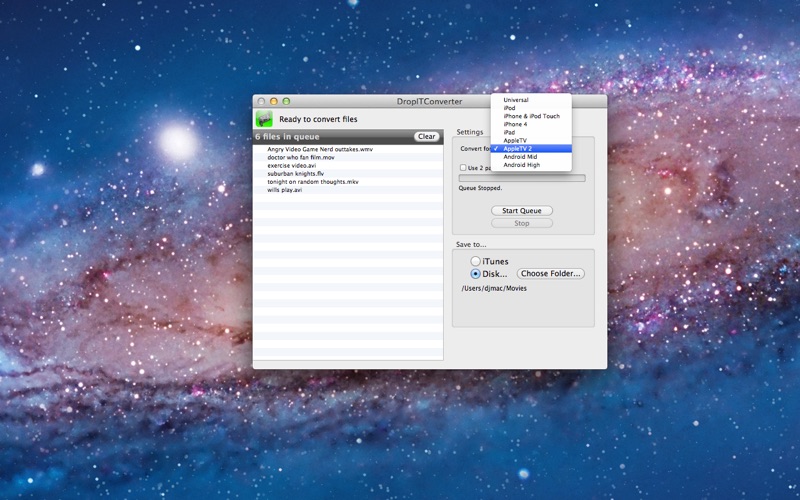Click the Start Queue button

click(x=522, y=211)
